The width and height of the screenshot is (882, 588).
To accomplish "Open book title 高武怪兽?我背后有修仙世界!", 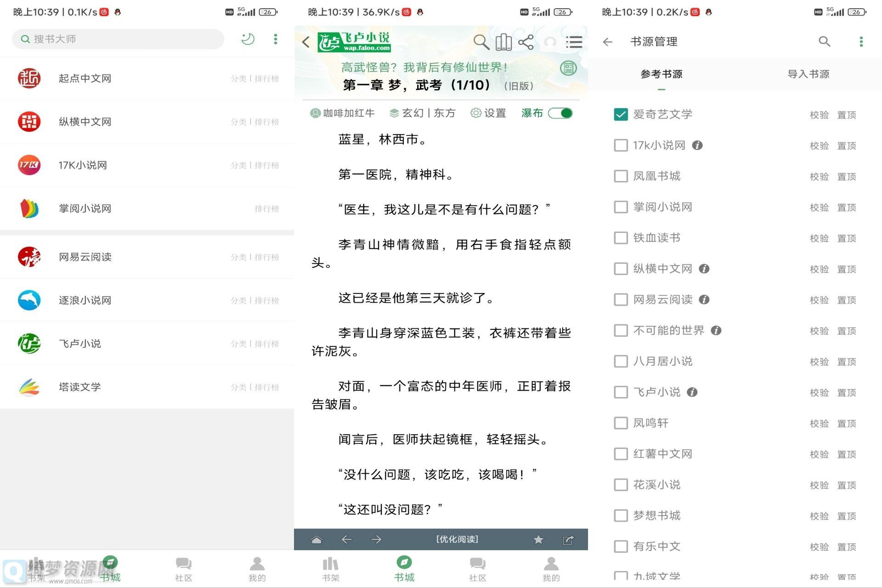I will [x=424, y=68].
